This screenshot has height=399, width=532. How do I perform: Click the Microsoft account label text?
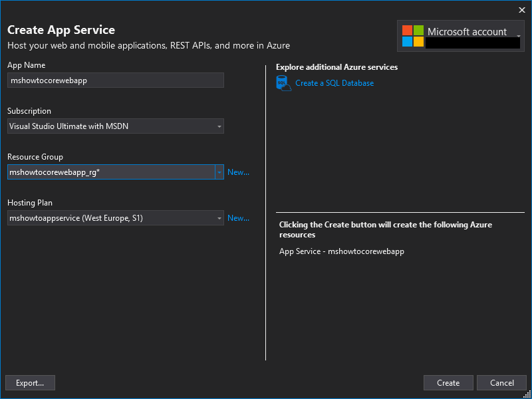467,32
